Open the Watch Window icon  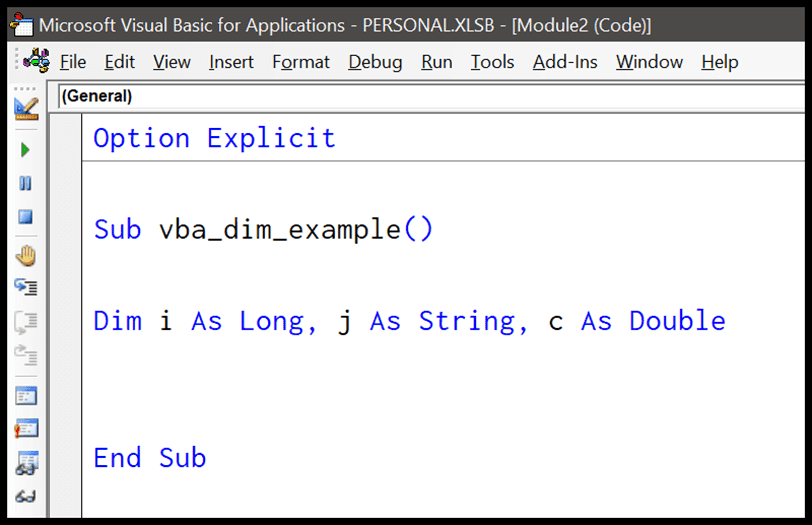[26, 463]
